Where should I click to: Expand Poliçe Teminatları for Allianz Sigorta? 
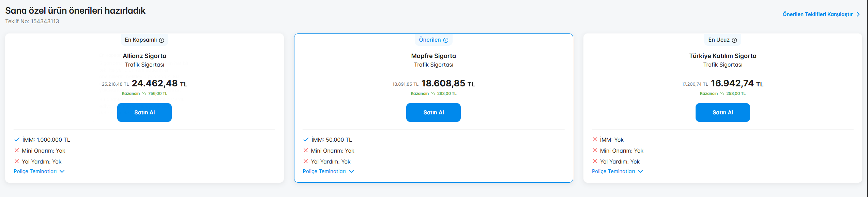tap(39, 171)
